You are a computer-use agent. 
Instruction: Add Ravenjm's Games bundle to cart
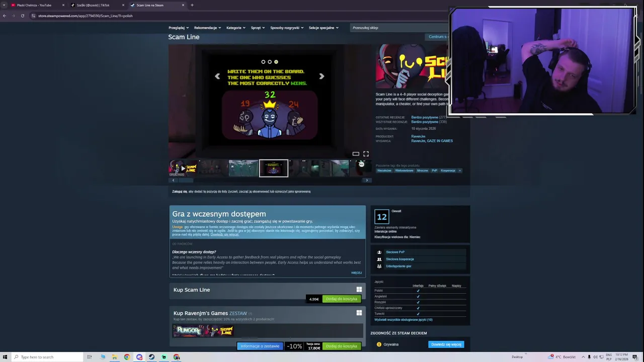pos(341,346)
